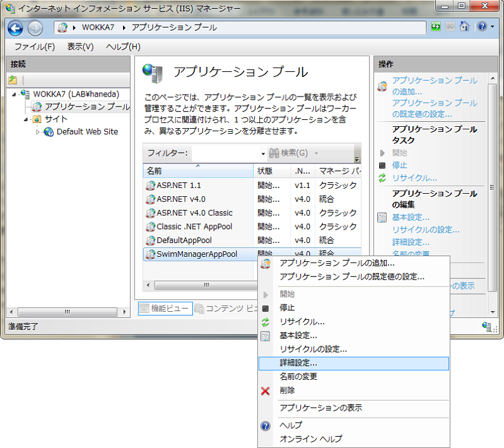Click リサイクルの設定... link in actions pane
504x448 pixels.
(x=426, y=230)
